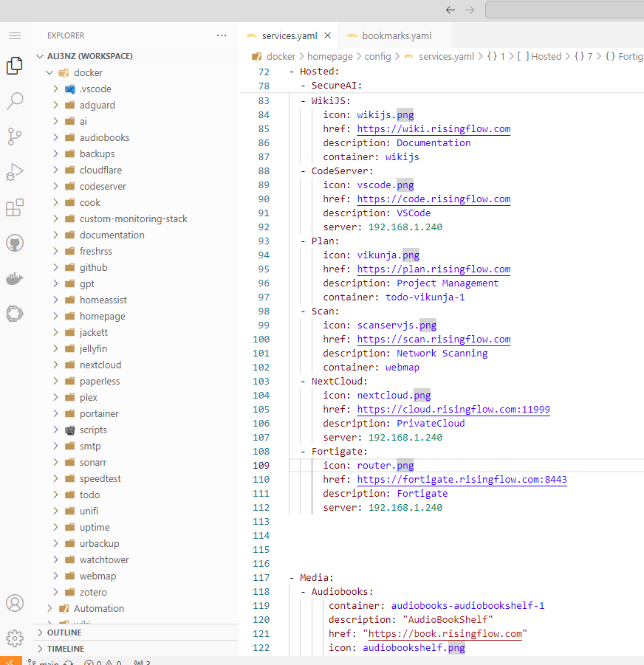644x665 pixels.
Task: Click the homepage breadcrumb
Action: 329,56
